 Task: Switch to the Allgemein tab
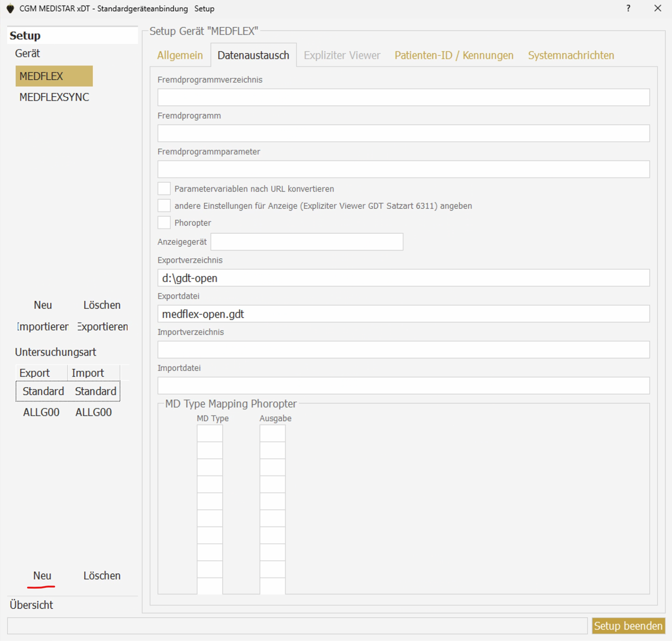tap(180, 55)
